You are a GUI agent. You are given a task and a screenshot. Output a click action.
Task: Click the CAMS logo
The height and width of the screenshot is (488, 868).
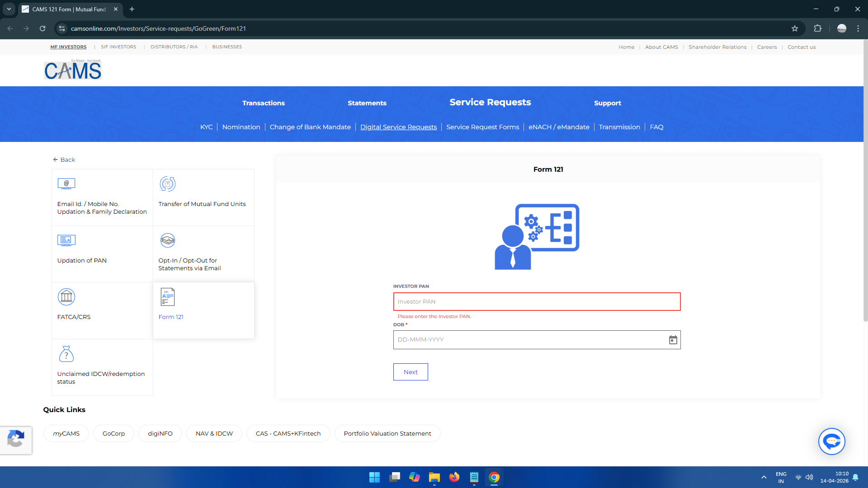(73, 70)
